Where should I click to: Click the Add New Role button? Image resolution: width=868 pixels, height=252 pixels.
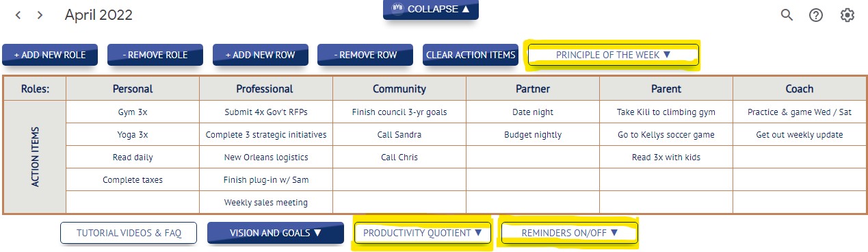(x=50, y=55)
